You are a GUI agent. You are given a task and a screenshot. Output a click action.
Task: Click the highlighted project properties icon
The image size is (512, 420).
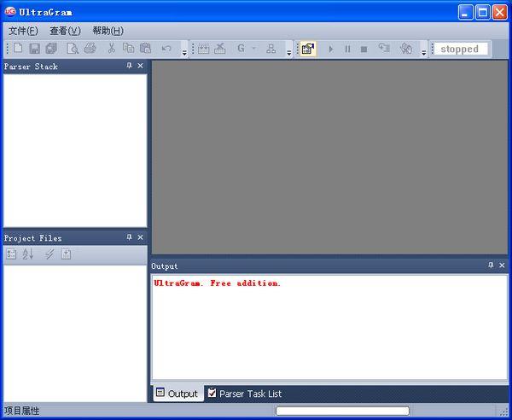[x=307, y=49]
